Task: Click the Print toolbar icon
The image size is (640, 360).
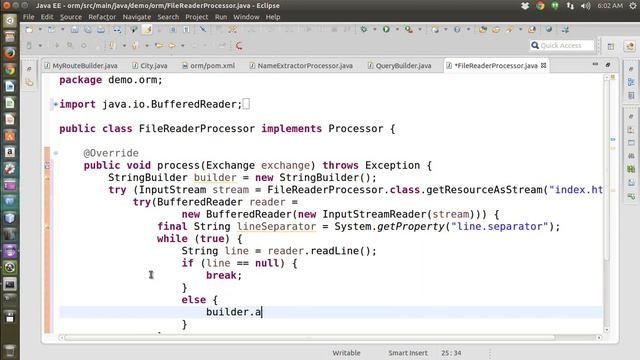Action: (100, 29)
